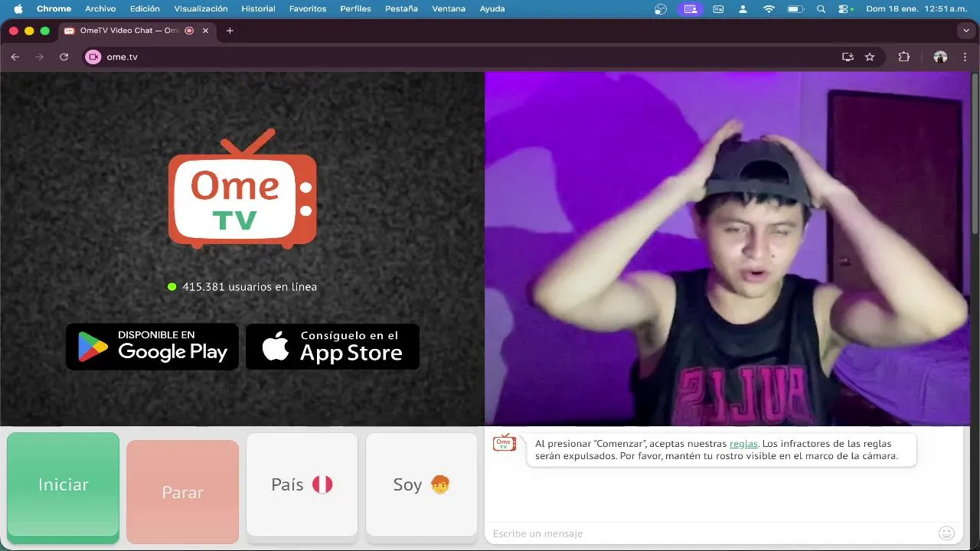
Task: Open the Perfiles menu
Action: click(x=356, y=9)
